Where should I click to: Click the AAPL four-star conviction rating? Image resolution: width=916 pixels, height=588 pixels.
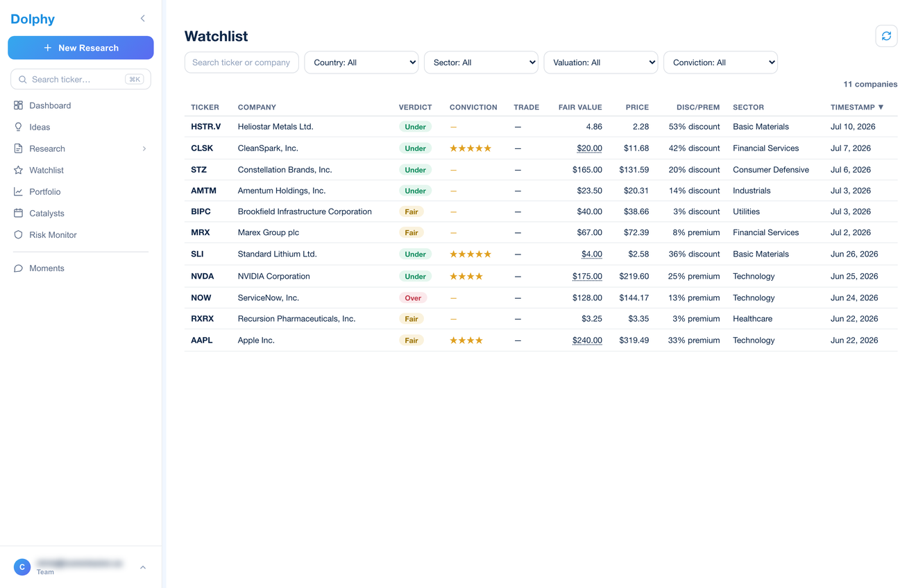pyautogui.click(x=466, y=340)
